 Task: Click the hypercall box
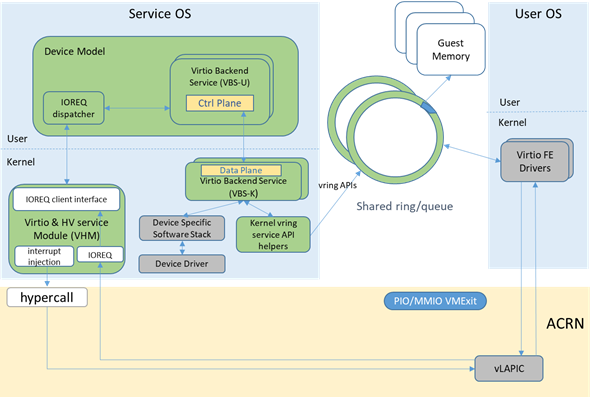[47, 297]
